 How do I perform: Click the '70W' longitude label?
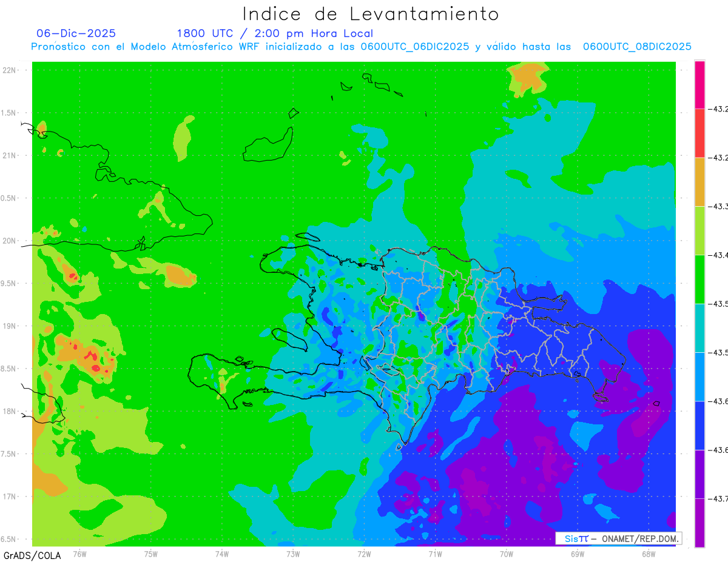507,554
